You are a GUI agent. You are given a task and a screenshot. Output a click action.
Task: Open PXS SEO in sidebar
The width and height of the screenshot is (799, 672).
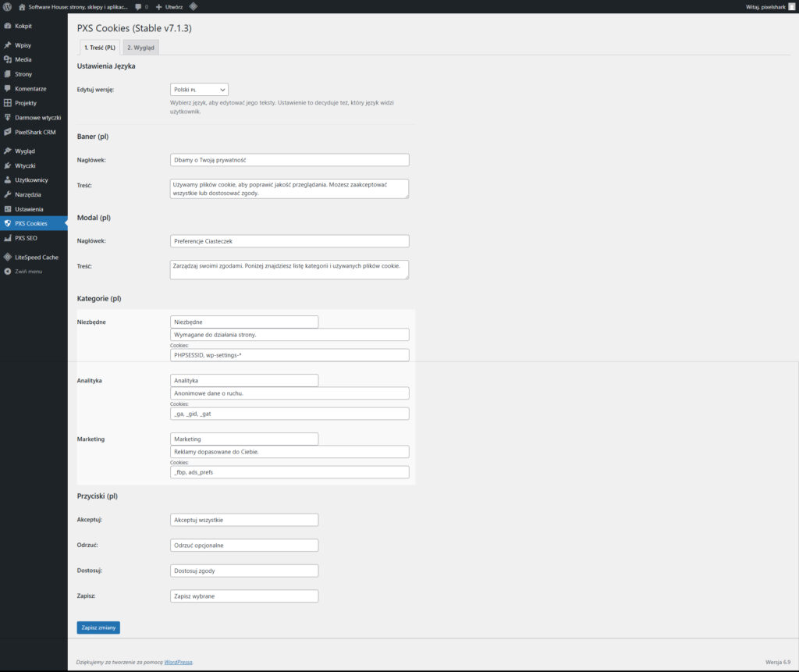pyautogui.click(x=26, y=238)
